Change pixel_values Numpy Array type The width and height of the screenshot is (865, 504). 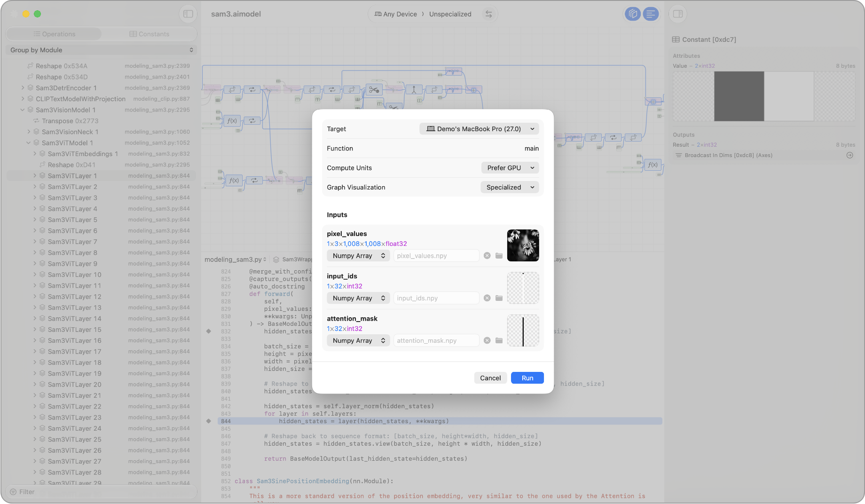coord(358,256)
